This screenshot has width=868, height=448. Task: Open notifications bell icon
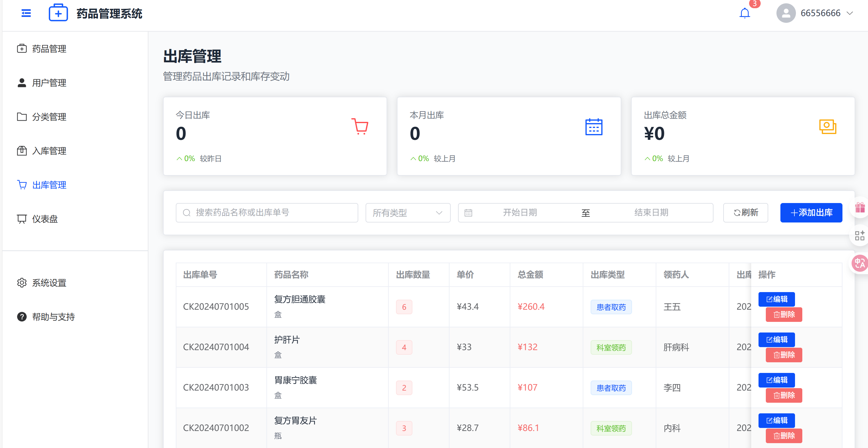point(744,13)
